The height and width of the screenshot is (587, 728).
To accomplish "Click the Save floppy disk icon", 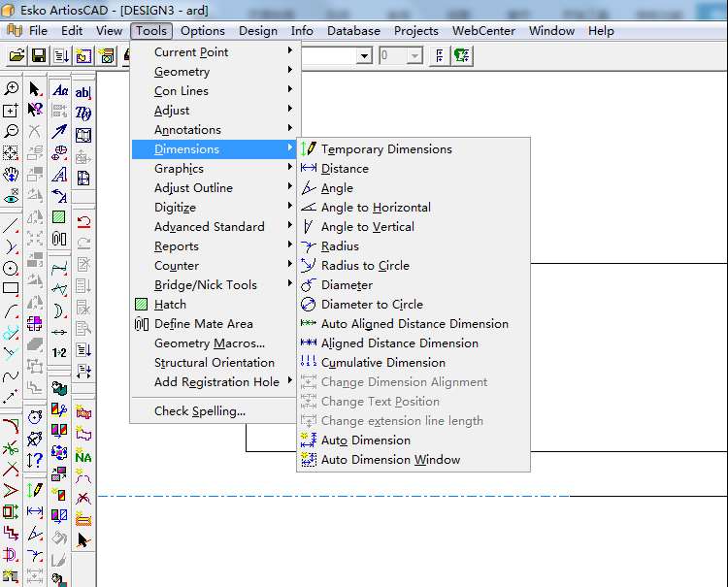I will point(38,56).
